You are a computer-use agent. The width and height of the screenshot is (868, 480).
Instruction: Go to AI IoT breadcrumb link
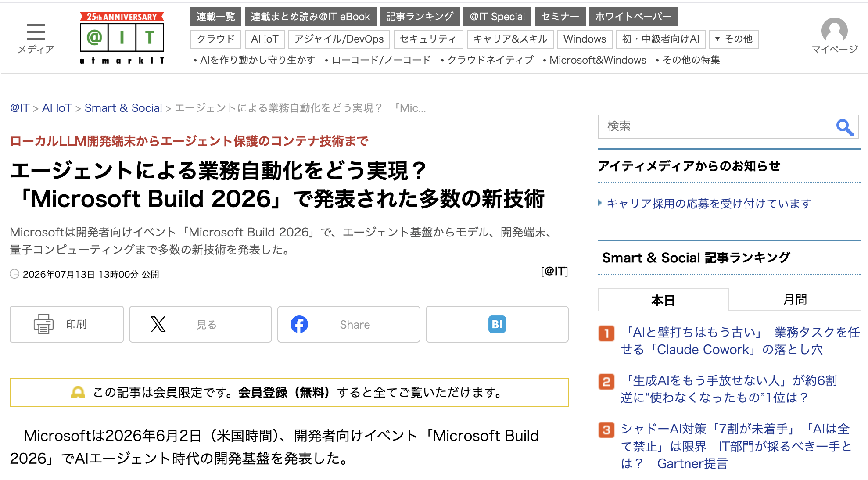click(x=57, y=108)
